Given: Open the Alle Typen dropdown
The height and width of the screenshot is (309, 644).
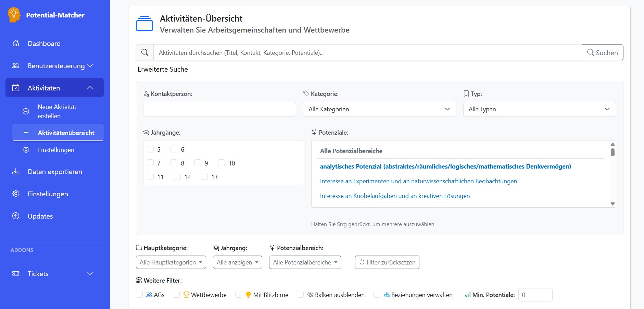Looking at the screenshot, I should tap(539, 109).
